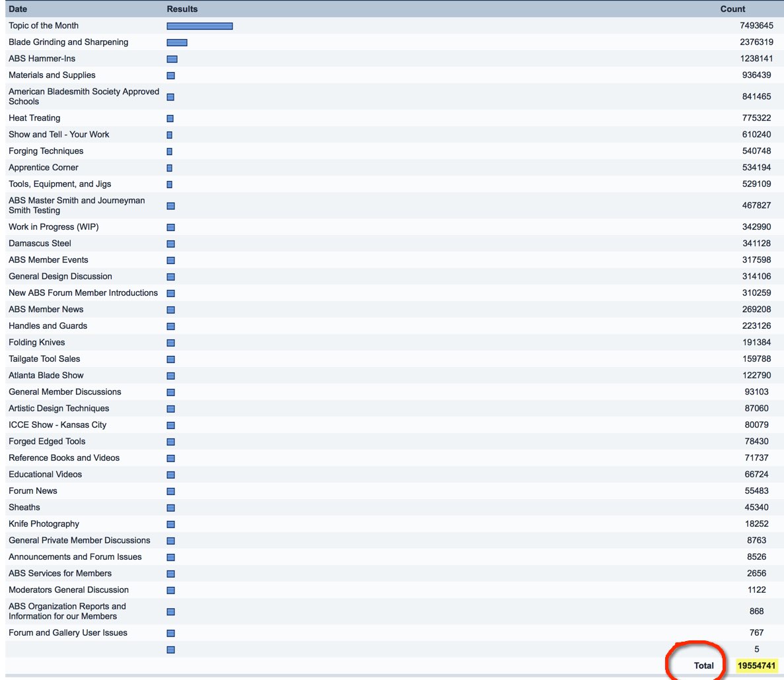Click count value 540748
This screenshot has height=680, width=784.
[756, 151]
